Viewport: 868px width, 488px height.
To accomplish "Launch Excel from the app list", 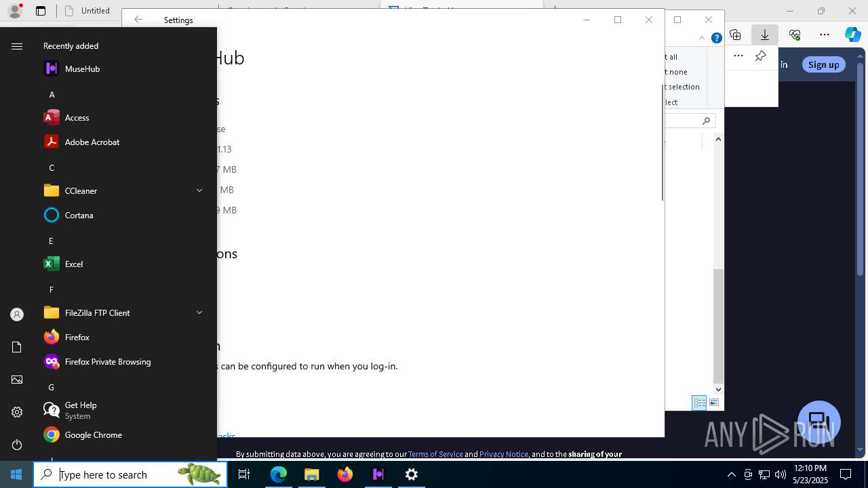I will coord(125,264).
